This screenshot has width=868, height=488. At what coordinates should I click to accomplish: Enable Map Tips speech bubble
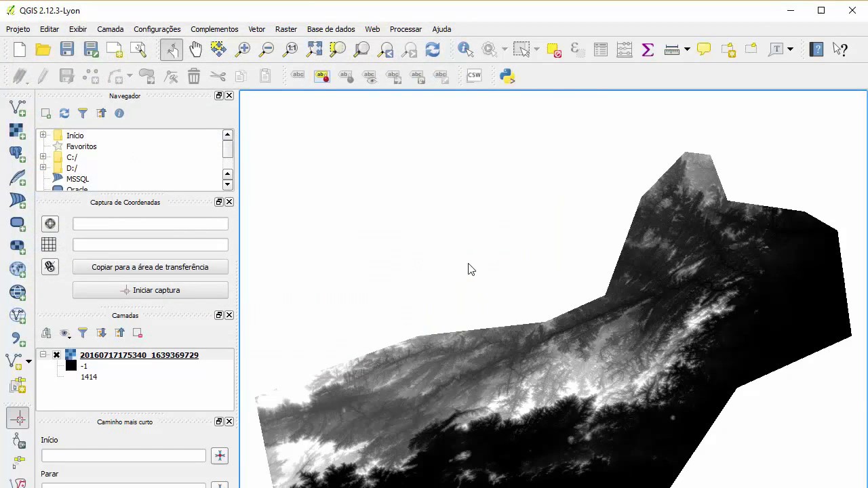coord(704,49)
